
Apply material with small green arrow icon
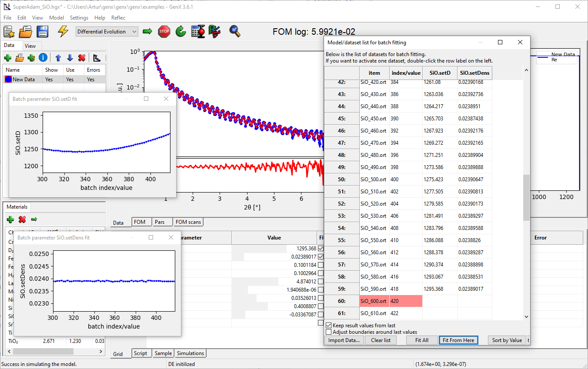34,219
